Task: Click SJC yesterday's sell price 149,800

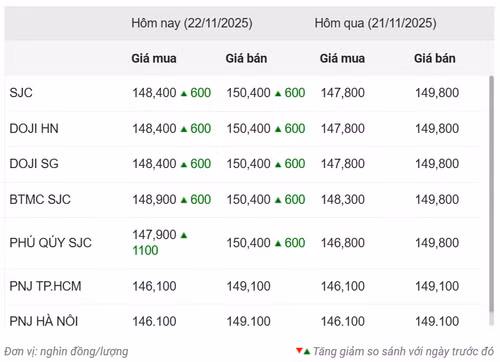Action: pyautogui.click(x=437, y=93)
